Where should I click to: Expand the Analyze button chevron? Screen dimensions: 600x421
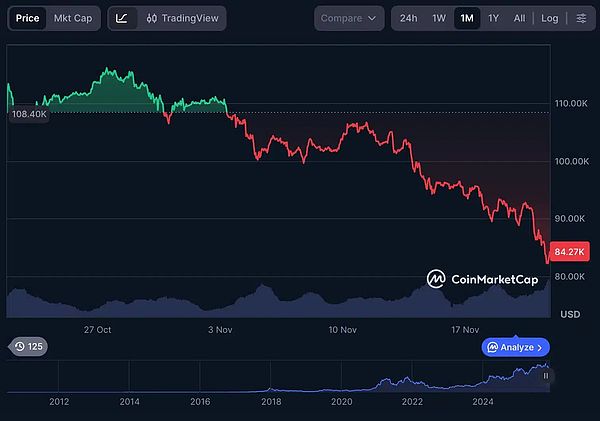pyautogui.click(x=539, y=347)
